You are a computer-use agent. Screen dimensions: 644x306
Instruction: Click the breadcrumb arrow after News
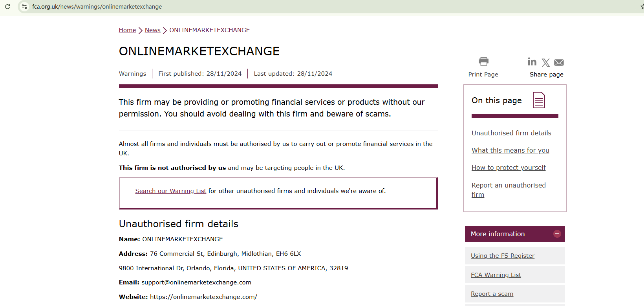point(164,30)
